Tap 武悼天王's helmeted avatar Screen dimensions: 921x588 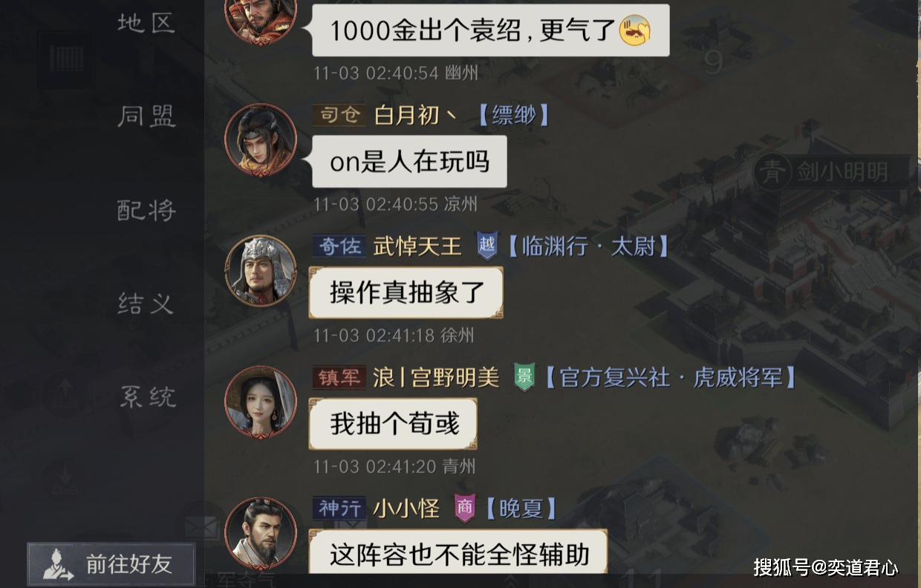pyautogui.click(x=261, y=271)
